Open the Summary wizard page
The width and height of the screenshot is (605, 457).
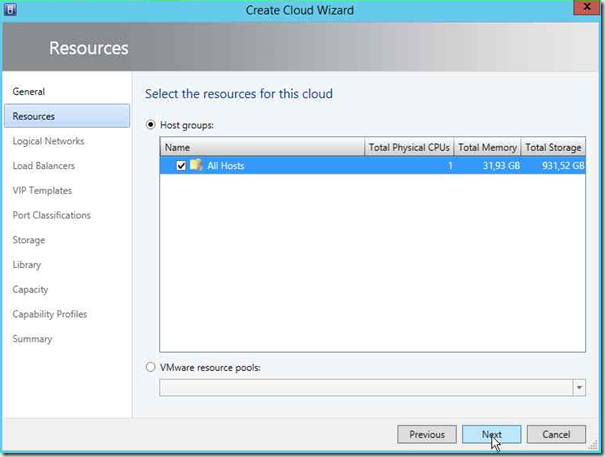[x=32, y=339]
